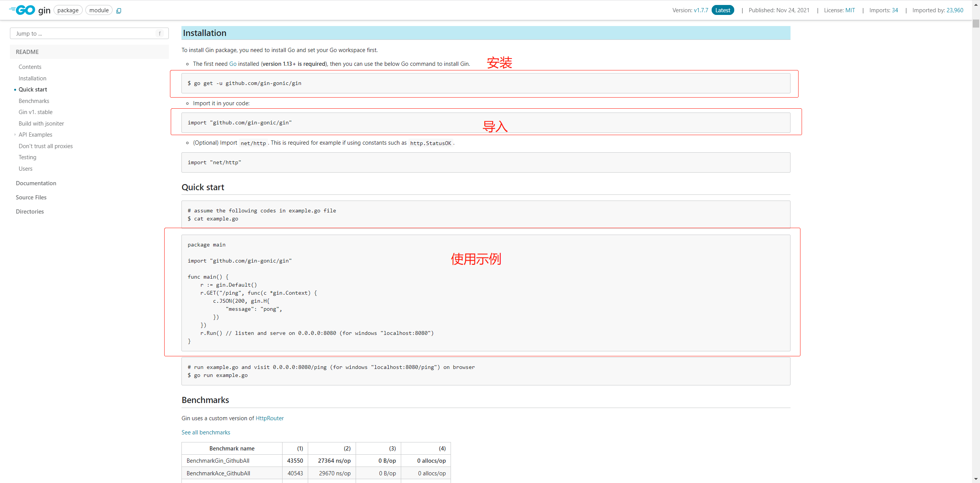Viewport: 980px width, 483px height.
Task: Click the Go link in installation text
Action: point(233,64)
